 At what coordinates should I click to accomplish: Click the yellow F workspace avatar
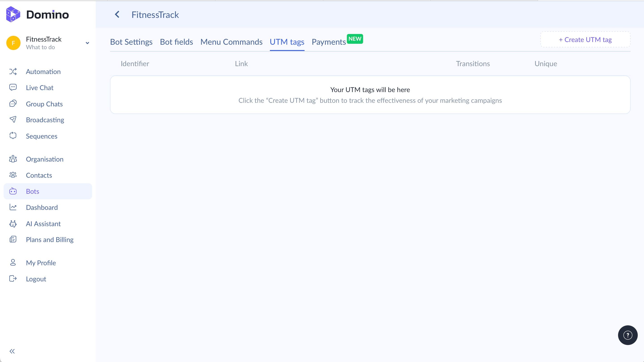click(x=13, y=43)
